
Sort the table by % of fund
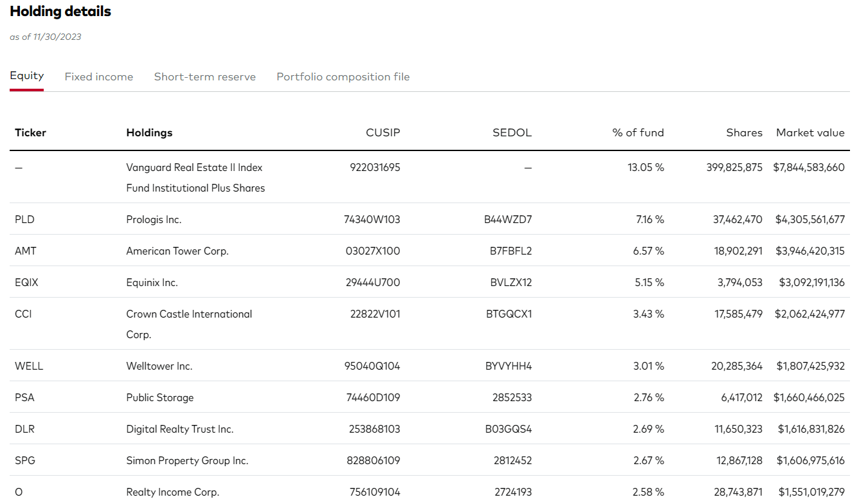638,132
